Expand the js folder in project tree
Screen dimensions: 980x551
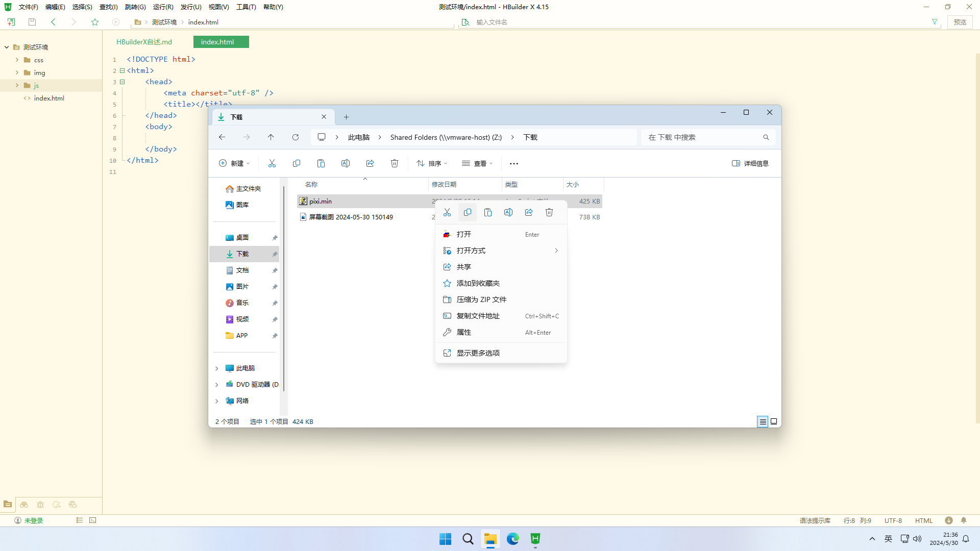coord(17,85)
